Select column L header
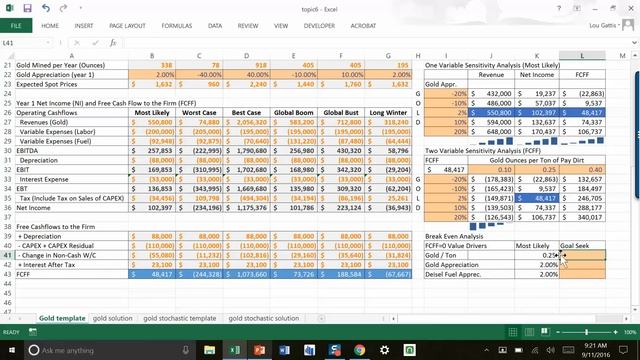The height and width of the screenshot is (360, 640). [582, 56]
